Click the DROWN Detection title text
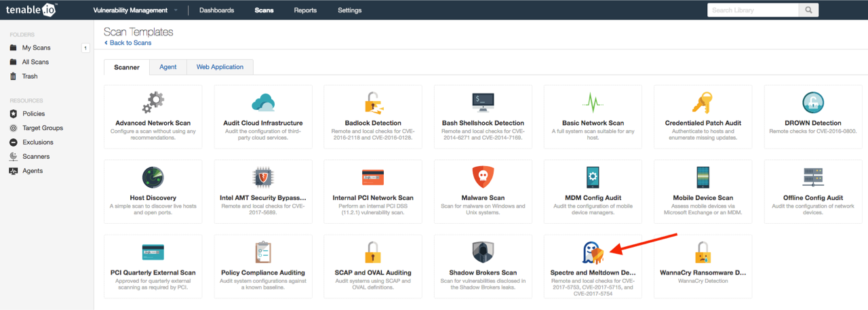The width and height of the screenshot is (868, 310). click(812, 123)
